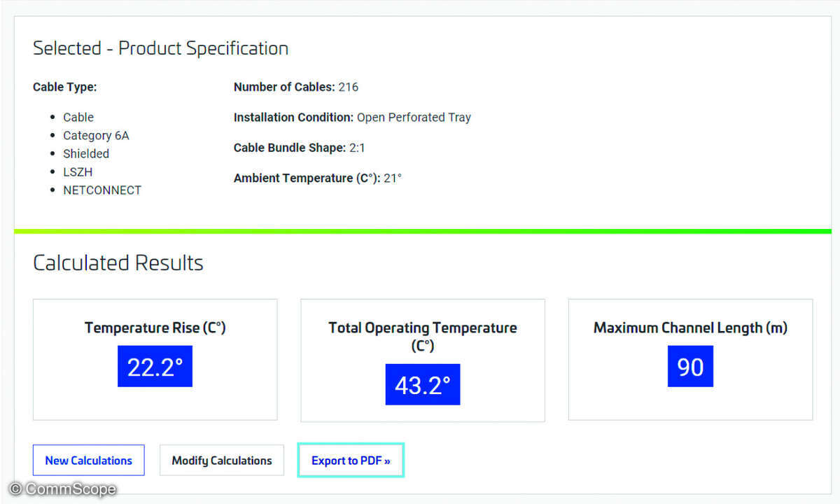Click the NETCONNECT list item

coord(102,190)
